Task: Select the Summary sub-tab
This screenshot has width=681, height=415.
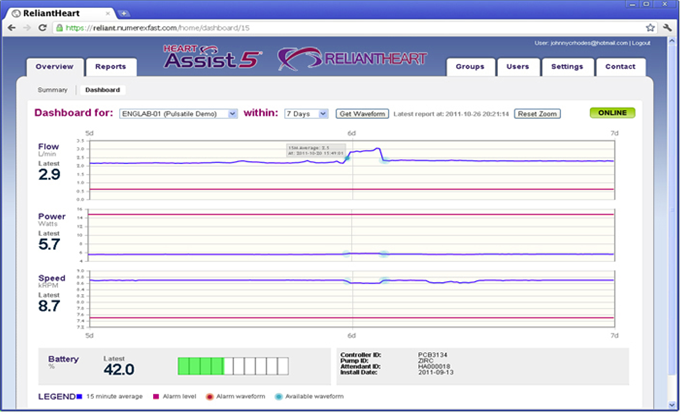Action: (x=53, y=90)
